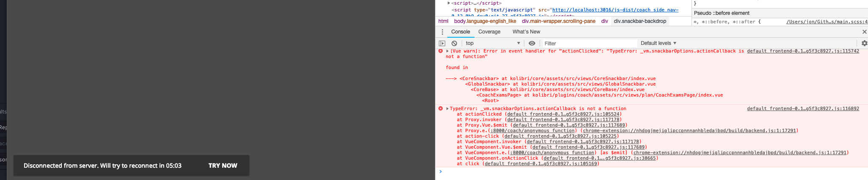The width and height of the screenshot is (868, 180).
Task: Click the '<Root>' trace line
Action: click(x=490, y=100)
